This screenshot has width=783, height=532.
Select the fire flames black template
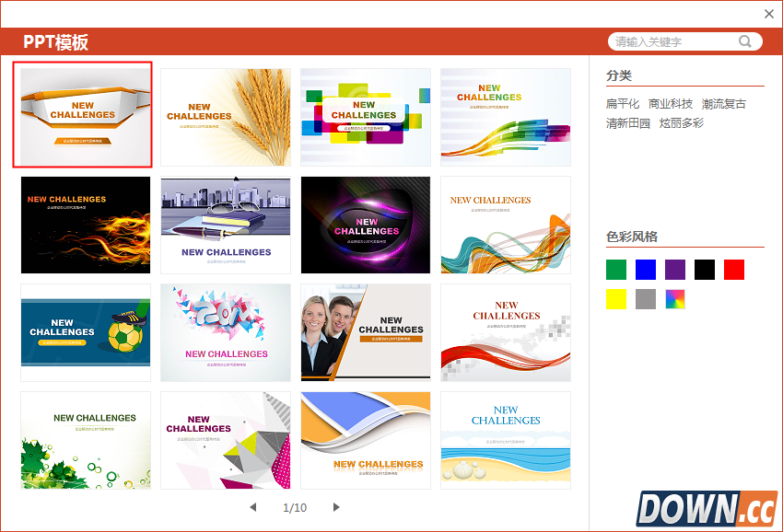[x=86, y=225]
